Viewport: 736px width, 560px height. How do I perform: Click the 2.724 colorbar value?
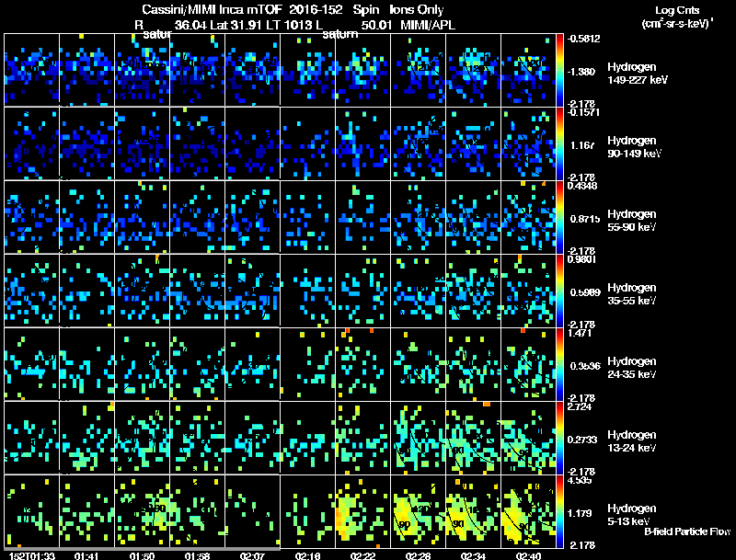(580, 406)
